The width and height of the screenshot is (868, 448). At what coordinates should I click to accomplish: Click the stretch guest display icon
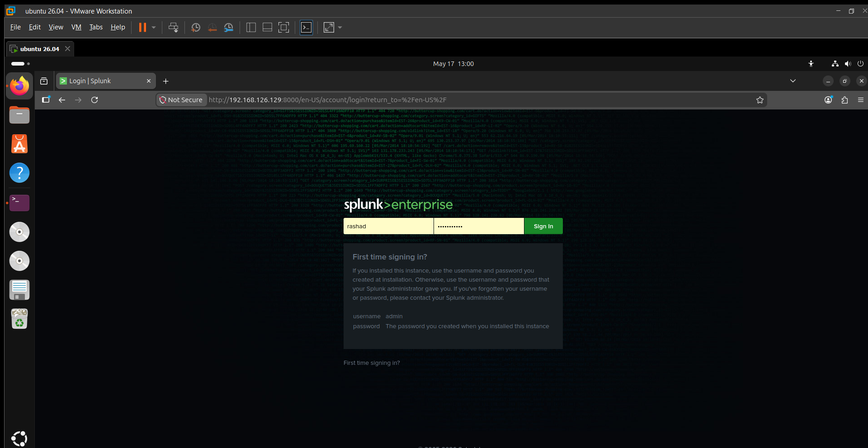[329, 28]
